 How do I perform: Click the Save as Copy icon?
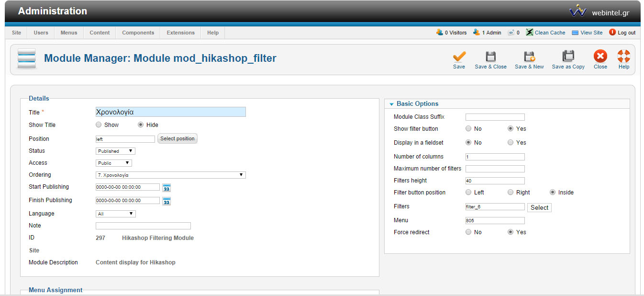pyautogui.click(x=568, y=57)
